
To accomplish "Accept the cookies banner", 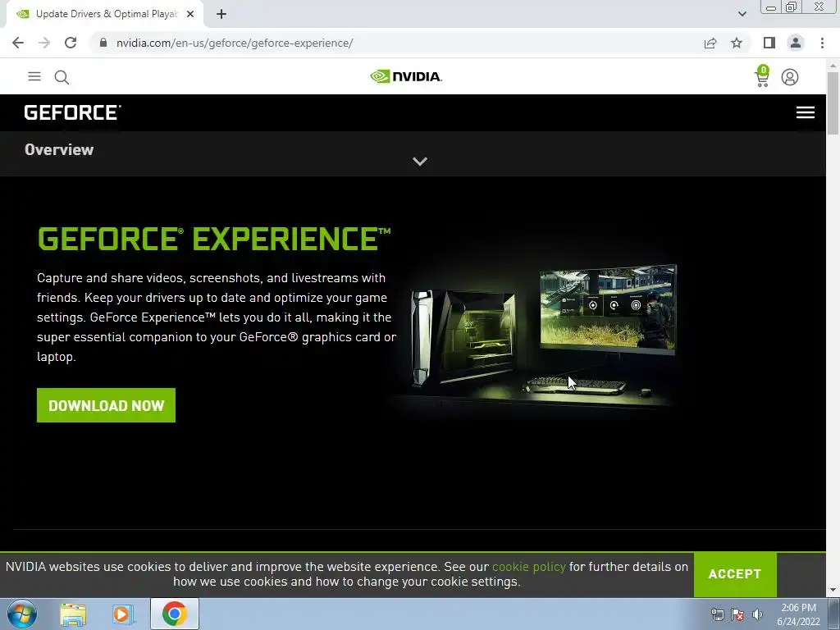I will (735, 573).
